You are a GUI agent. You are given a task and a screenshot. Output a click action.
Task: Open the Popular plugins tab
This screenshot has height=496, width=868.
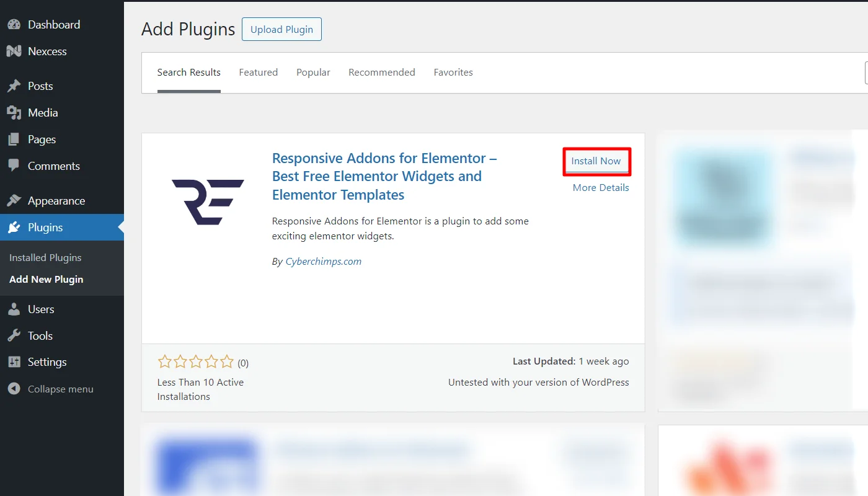tap(313, 72)
